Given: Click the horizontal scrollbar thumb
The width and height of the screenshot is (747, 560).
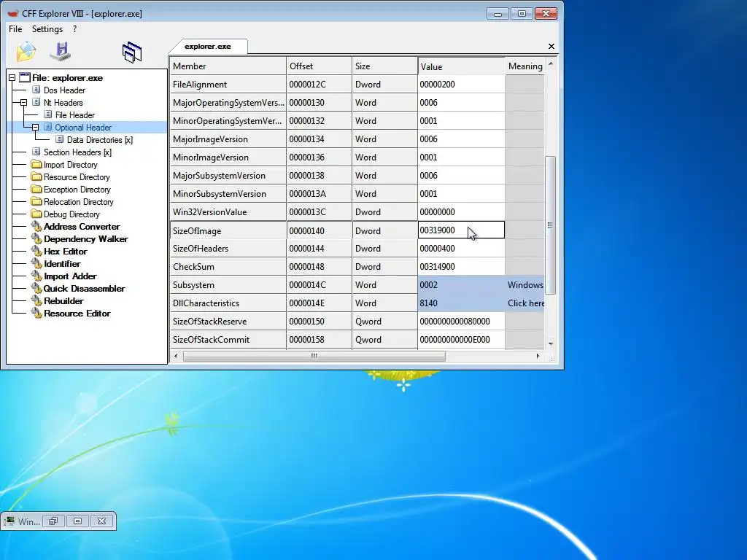Looking at the screenshot, I should [314, 356].
